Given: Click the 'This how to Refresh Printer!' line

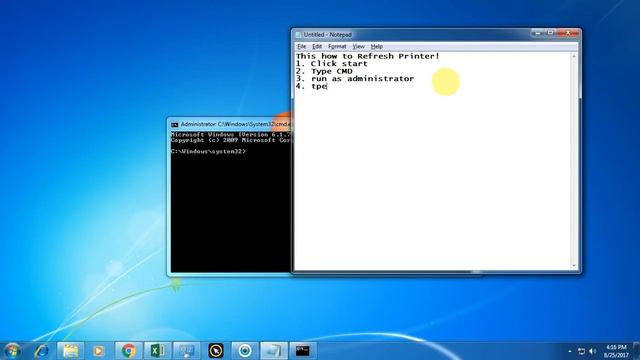Looking at the screenshot, I should (367, 56).
